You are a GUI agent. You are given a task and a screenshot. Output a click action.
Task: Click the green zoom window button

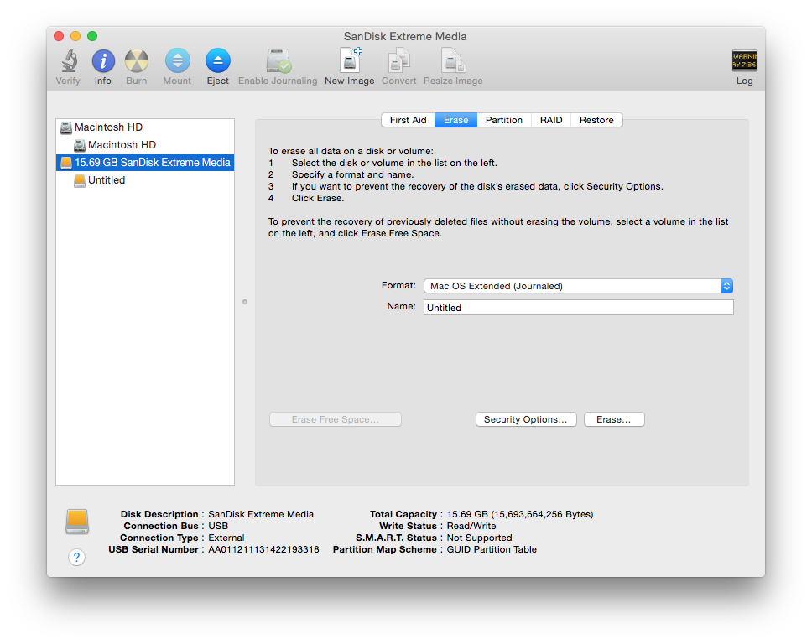point(92,36)
